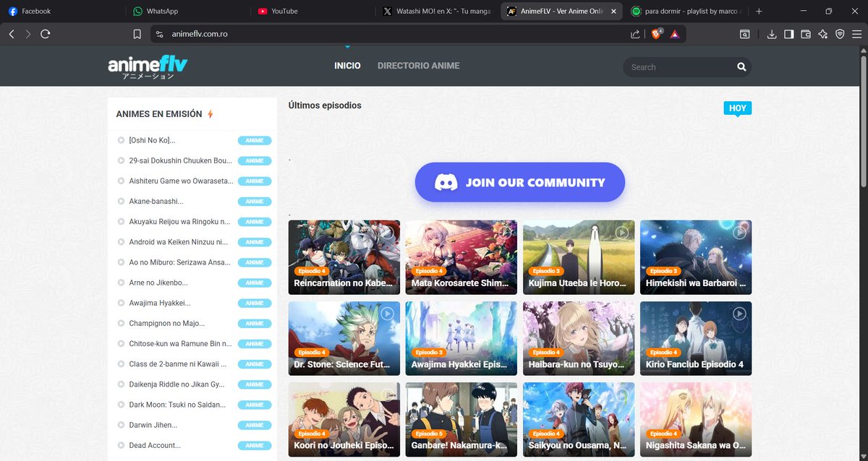Open the 29-sai Dokushin Chuuken Bou link
868x461 pixels.
(x=180, y=160)
